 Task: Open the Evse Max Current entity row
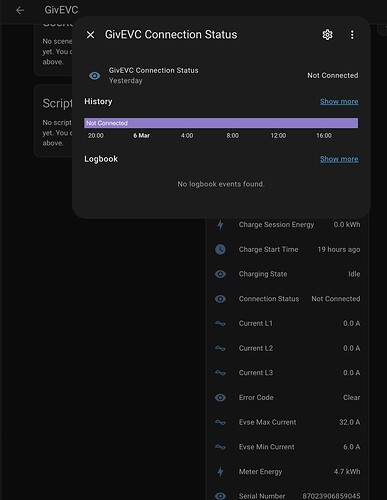[287, 422]
